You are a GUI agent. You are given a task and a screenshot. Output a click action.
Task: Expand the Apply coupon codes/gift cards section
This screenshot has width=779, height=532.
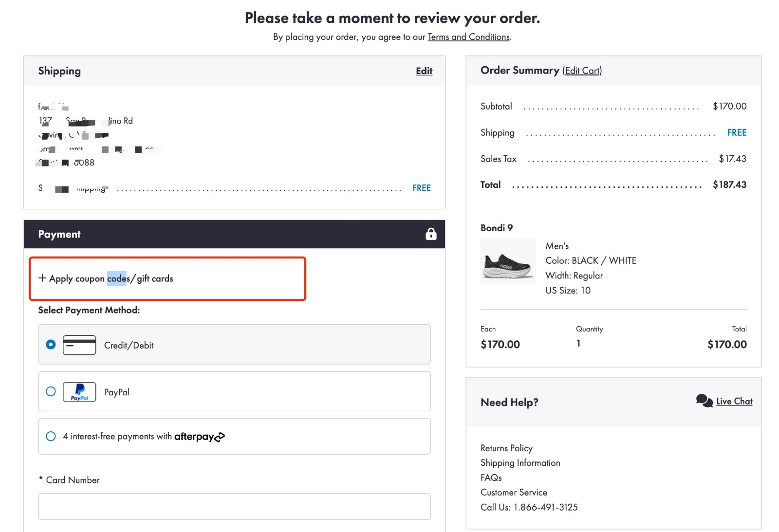click(108, 278)
